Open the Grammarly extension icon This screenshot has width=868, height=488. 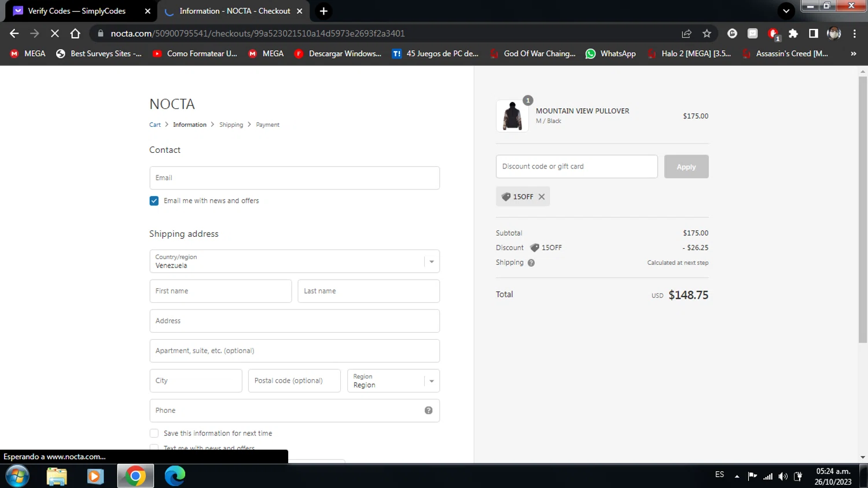tap(732, 34)
